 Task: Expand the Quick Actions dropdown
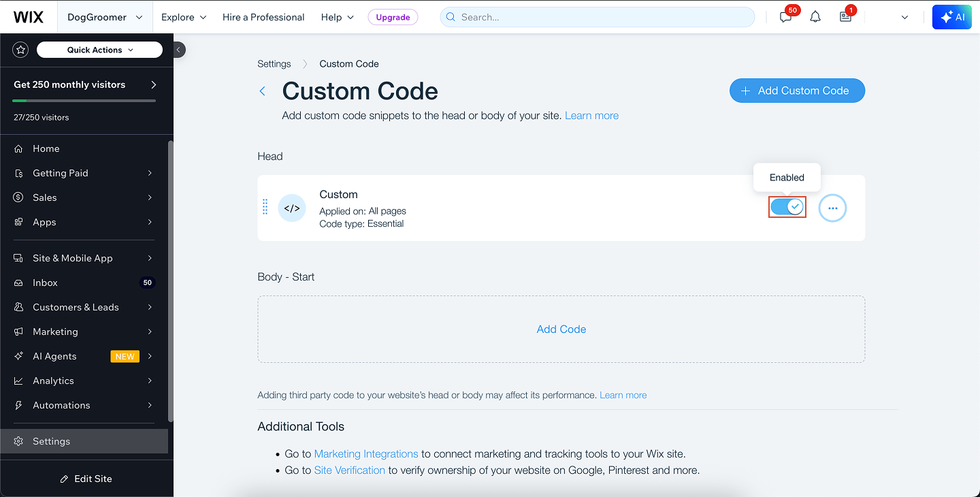(x=99, y=50)
